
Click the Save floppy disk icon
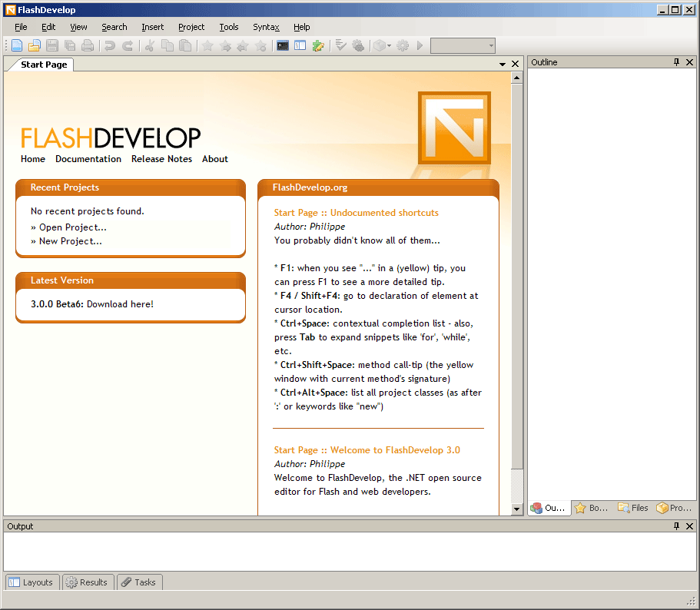52,45
